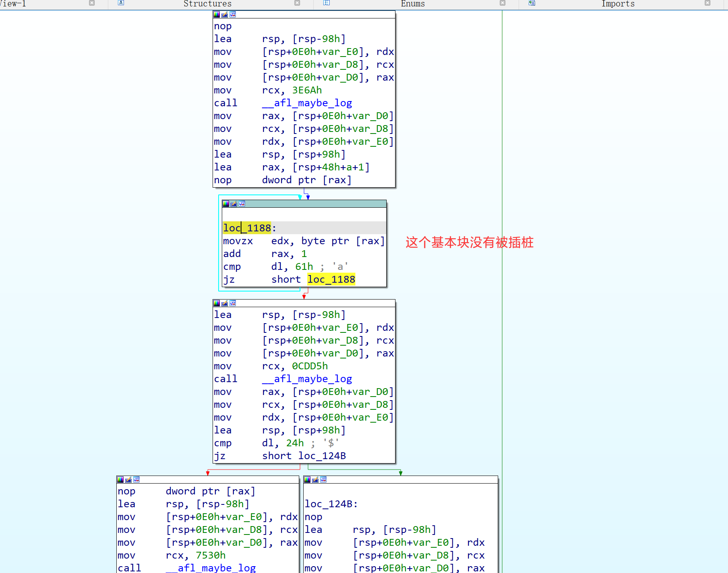Close the Imports tab
The width and height of the screenshot is (728, 573).
coord(708,3)
